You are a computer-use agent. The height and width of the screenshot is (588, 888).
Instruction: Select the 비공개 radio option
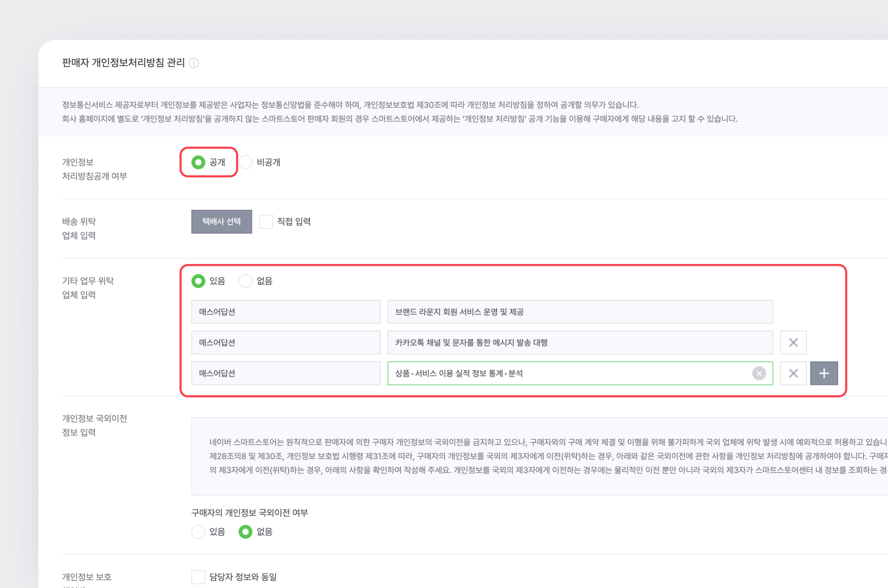pyautogui.click(x=246, y=162)
